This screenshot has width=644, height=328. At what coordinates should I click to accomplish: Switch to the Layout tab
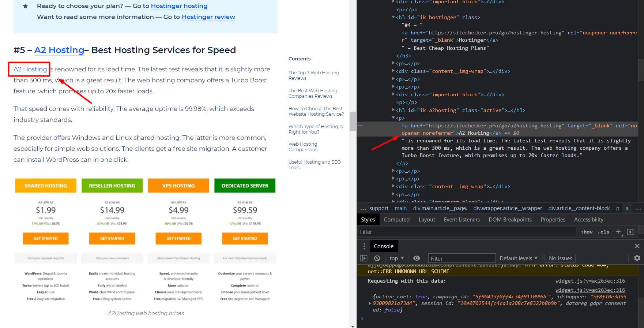point(427,220)
